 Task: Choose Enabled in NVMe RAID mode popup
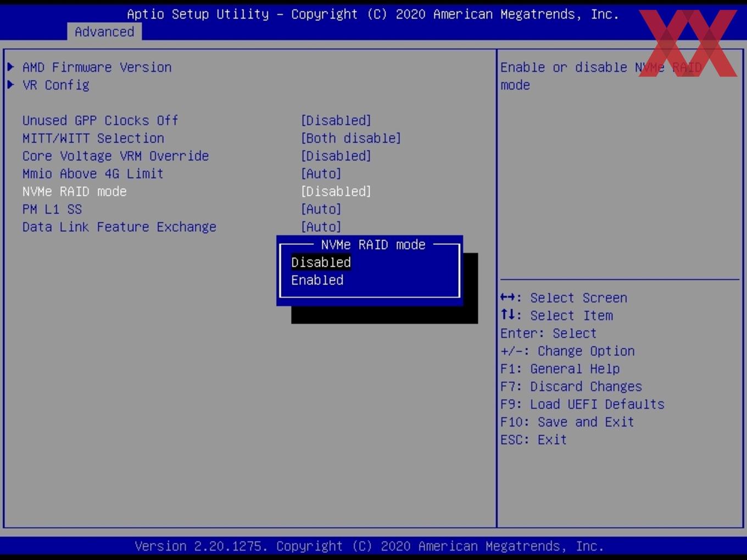317,280
